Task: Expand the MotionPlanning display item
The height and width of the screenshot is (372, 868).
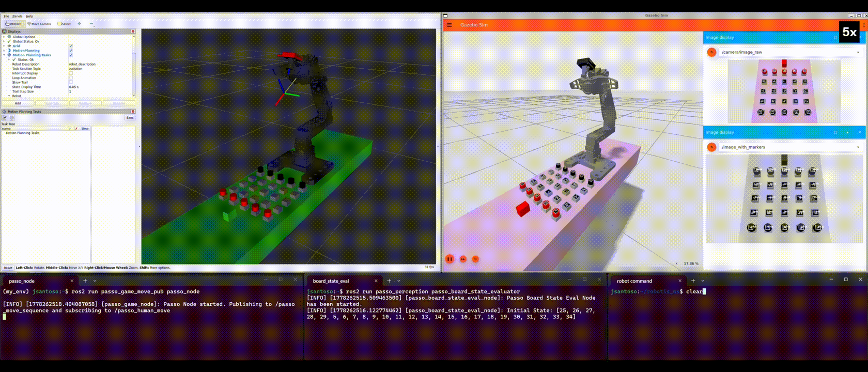Action: (4, 51)
